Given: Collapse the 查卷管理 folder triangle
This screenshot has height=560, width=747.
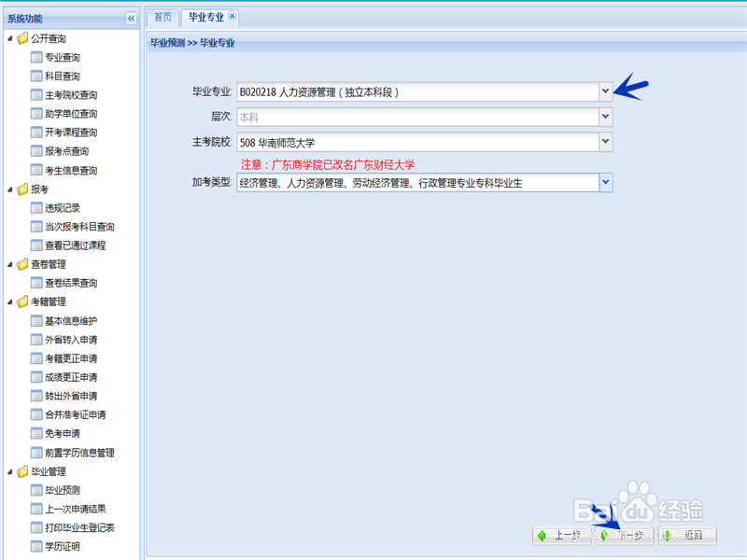Looking at the screenshot, I should click(x=10, y=264).
